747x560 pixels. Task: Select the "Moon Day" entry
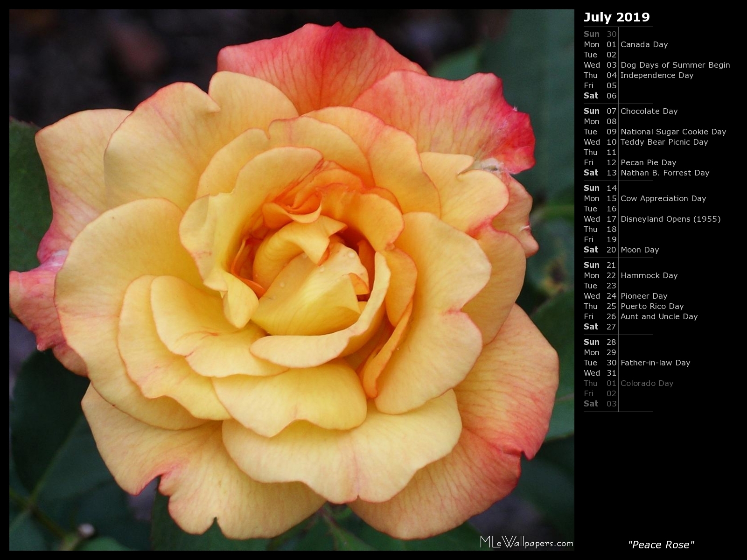click(640, 250)
